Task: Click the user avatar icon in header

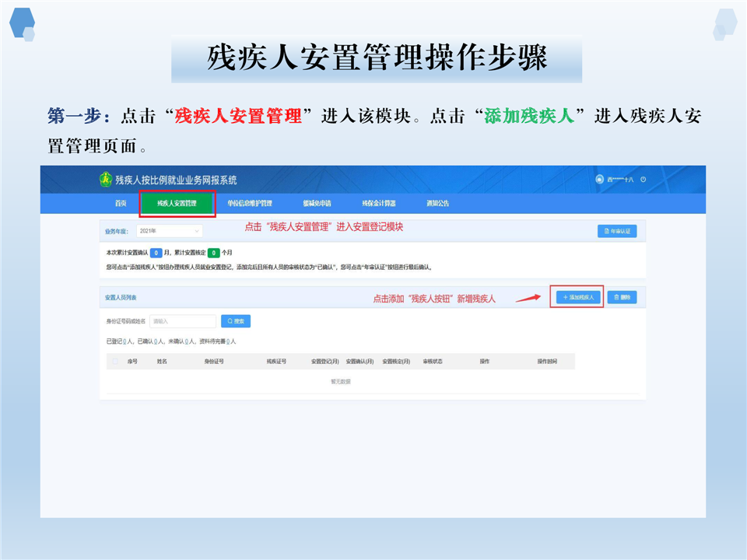Action: [599, 180]
